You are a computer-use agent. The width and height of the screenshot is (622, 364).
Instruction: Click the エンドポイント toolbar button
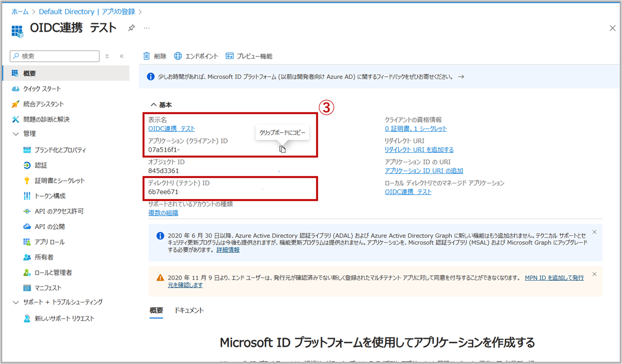pos(196,56)
